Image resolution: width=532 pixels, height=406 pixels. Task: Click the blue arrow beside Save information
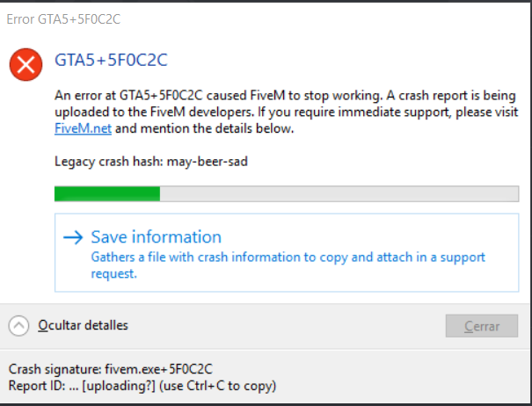[x=75, y=237]
